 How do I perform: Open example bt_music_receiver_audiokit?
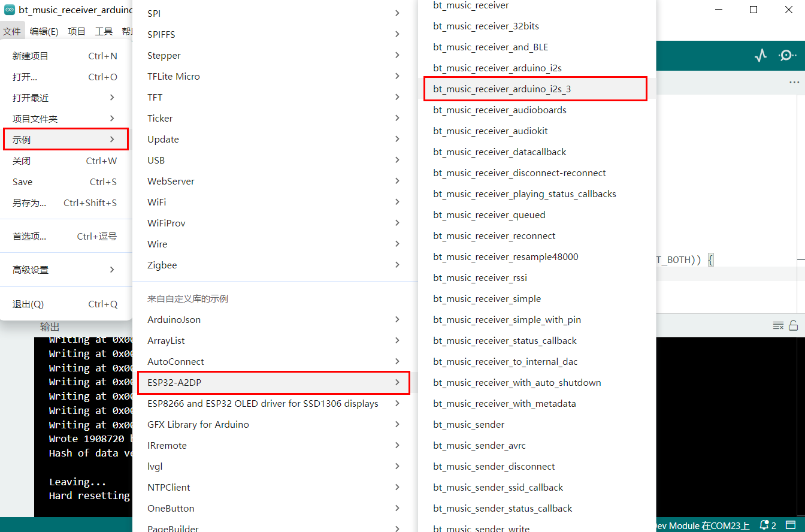click(x=536, y=131)
